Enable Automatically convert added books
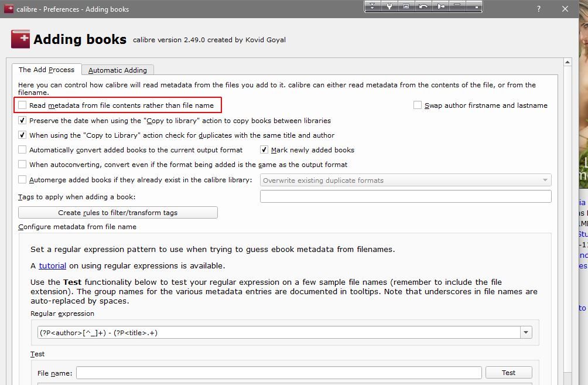This screenshot has width=588, height=385. click(x=22, y=150)
